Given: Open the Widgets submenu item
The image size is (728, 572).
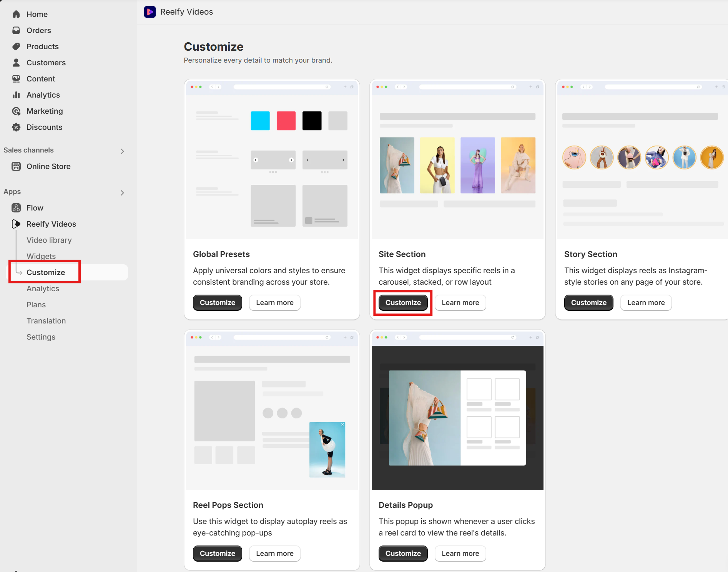Looking at the screenshot, I should 41,256.
